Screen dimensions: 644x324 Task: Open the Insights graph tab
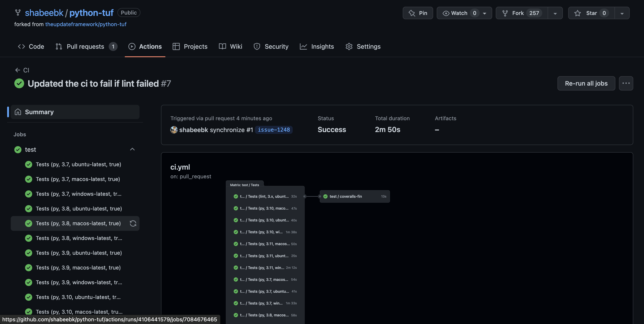(x=317, y=46)
